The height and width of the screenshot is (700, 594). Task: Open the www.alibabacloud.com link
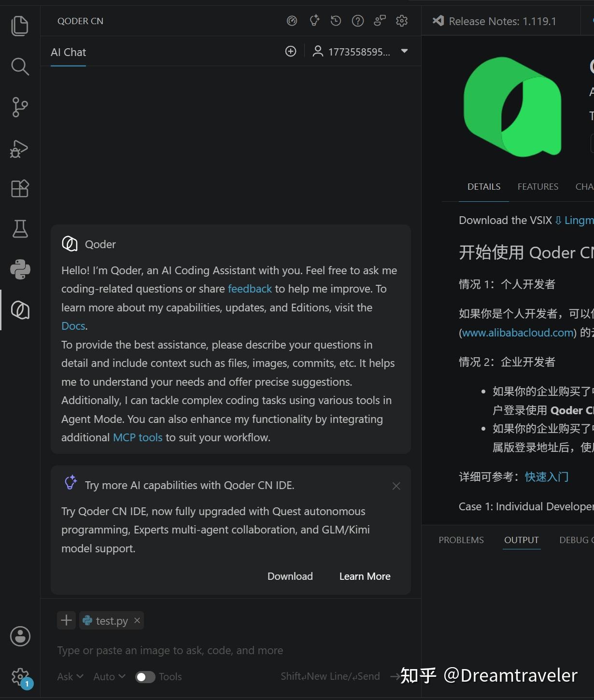click(518, 333)
